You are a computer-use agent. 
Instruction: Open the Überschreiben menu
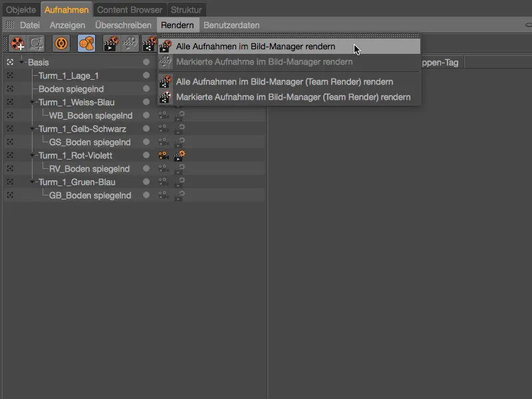123,25
